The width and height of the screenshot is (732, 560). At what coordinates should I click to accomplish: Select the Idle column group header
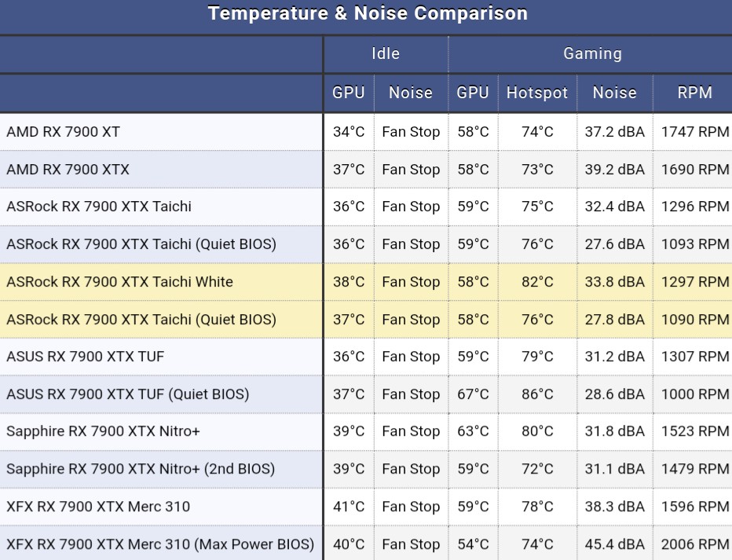click(x=386, y=53)
